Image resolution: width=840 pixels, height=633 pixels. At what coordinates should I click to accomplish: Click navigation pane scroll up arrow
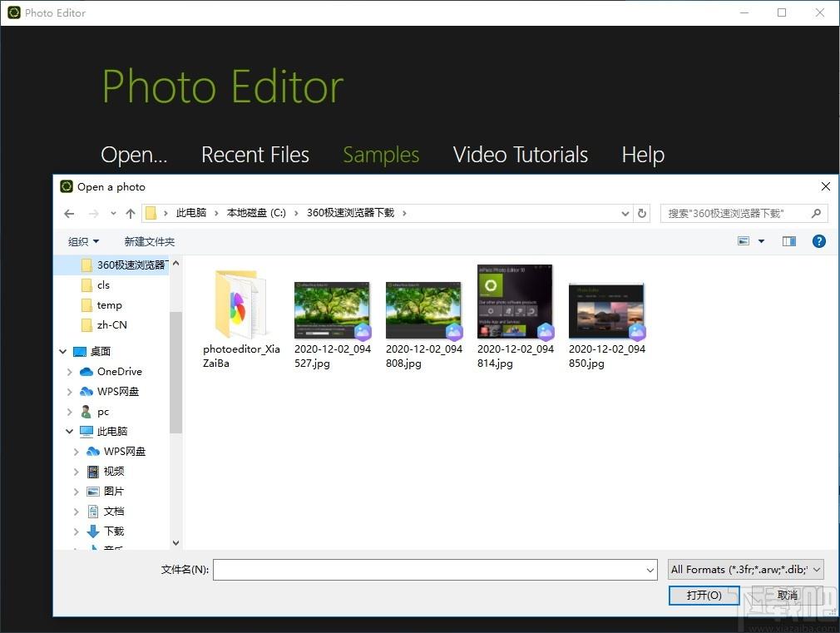click(175, 264)
